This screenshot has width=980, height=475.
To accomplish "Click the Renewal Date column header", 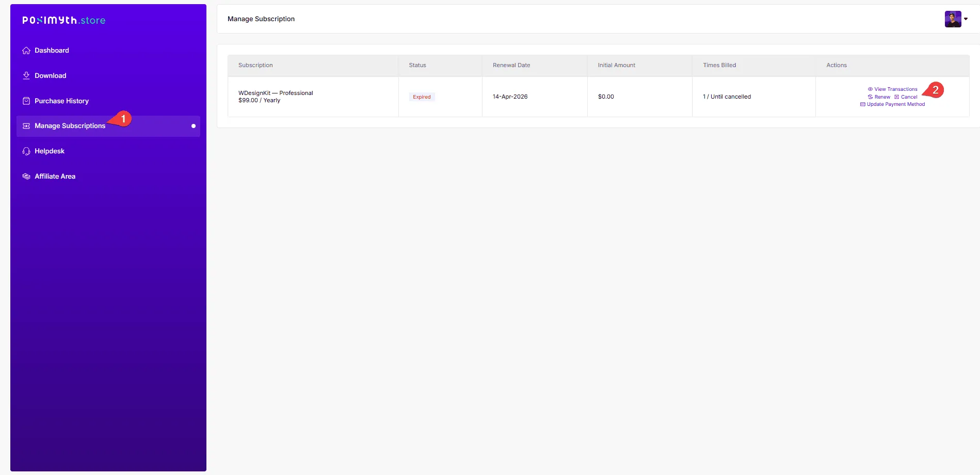I will click(x=511, y=65).
